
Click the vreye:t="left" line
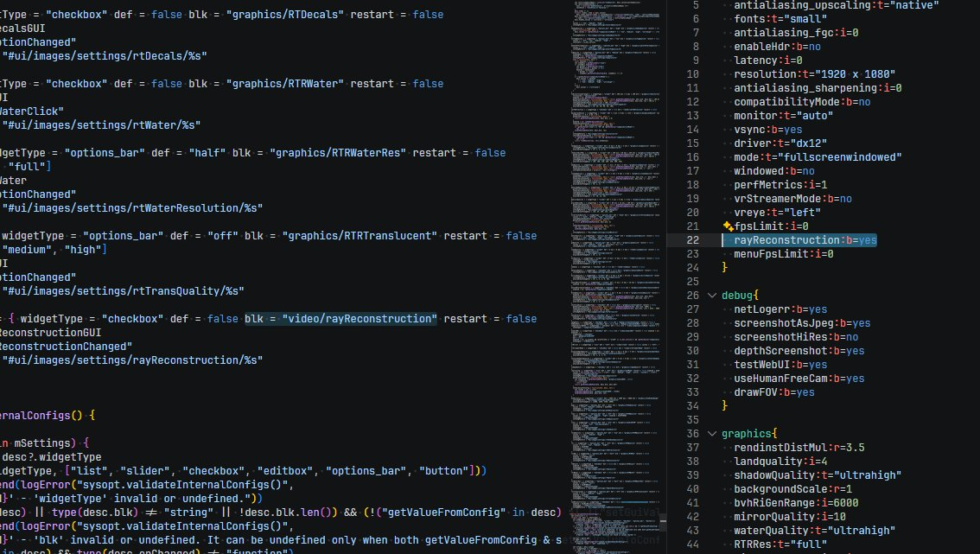tap(777, 213)
